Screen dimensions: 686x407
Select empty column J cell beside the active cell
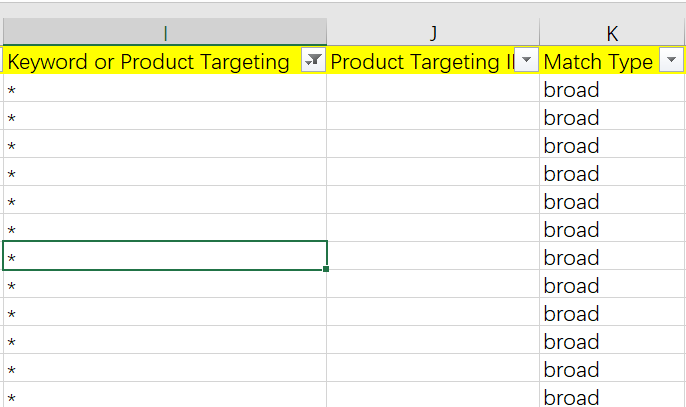pos(433,257)
